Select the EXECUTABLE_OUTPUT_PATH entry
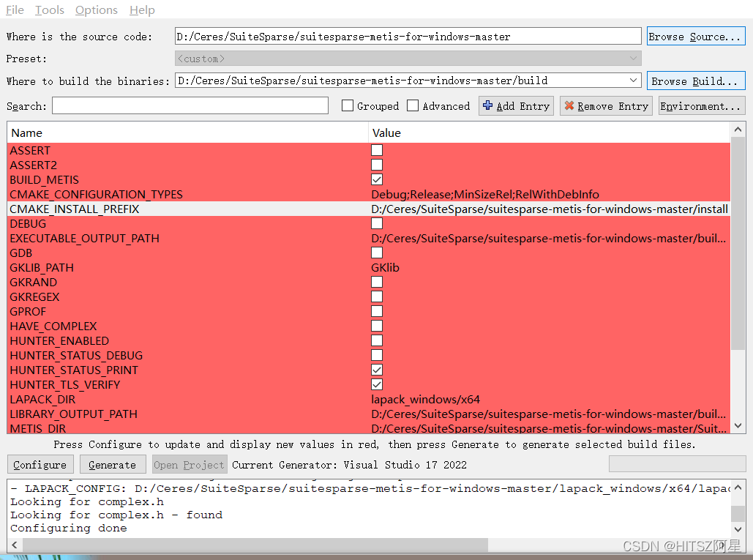Image resolution: width=753 pixels, height=560 pixels. point(85,238)
